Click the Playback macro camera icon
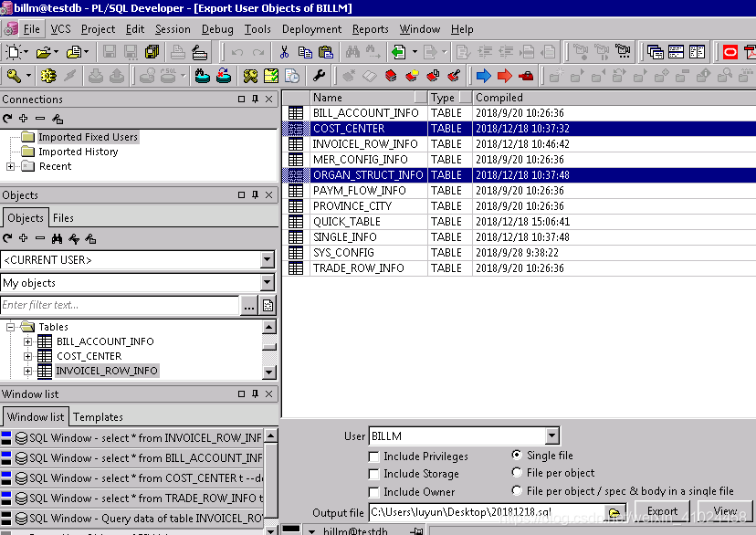Image resolution: width=756 pixels, height=535 pixels. click(x=624, y=51)
